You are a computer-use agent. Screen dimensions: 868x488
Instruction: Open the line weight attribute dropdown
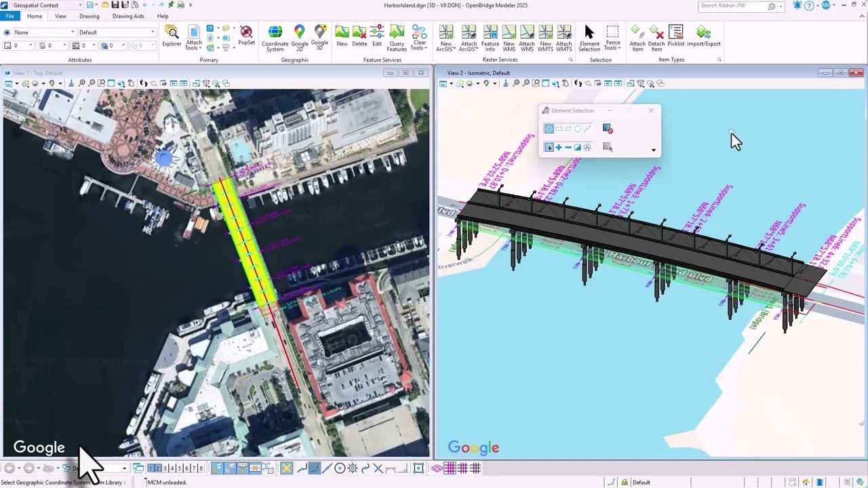click(84, 45)
